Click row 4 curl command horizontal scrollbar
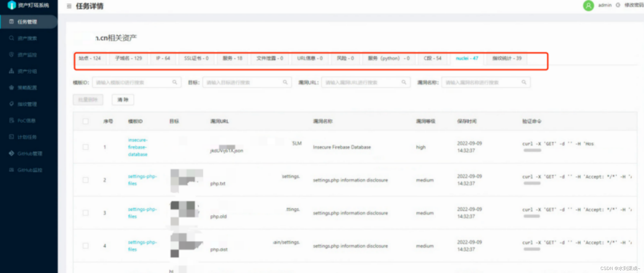This screenshot has height=273, width=644. point(532,249)
